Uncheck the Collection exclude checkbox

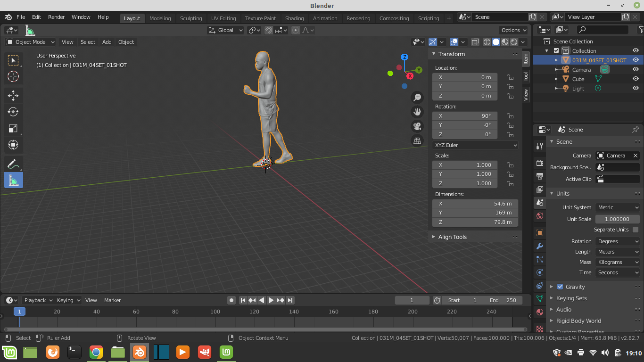pos(556,51)
